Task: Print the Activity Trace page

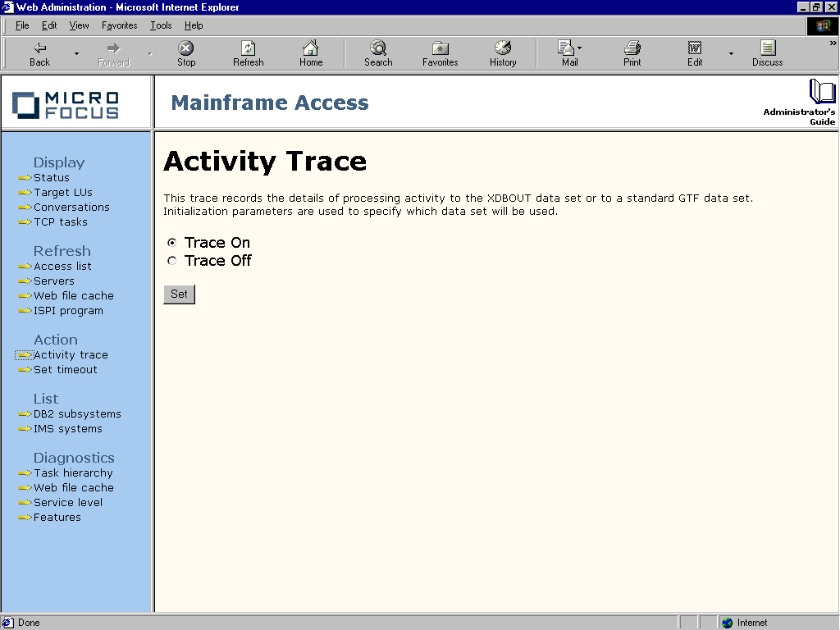Action: tap(631, 52)
